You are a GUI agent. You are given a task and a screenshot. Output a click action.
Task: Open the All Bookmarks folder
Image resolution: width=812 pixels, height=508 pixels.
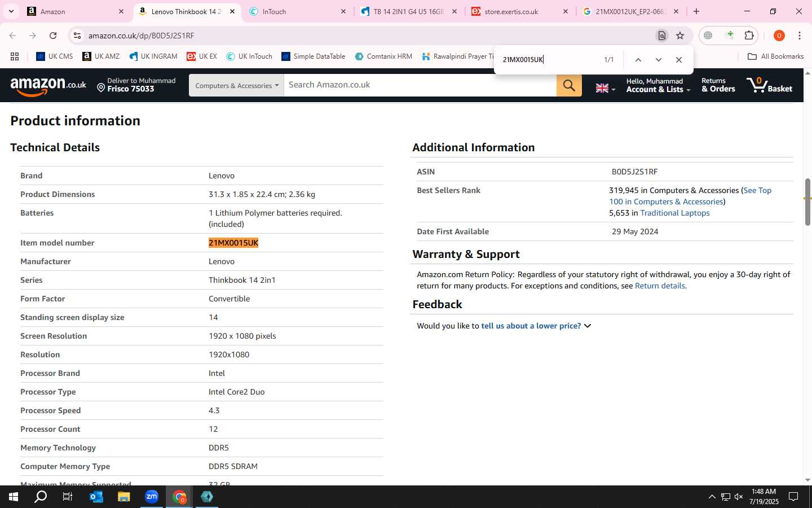pyautogui.click(x=775, y=56)
